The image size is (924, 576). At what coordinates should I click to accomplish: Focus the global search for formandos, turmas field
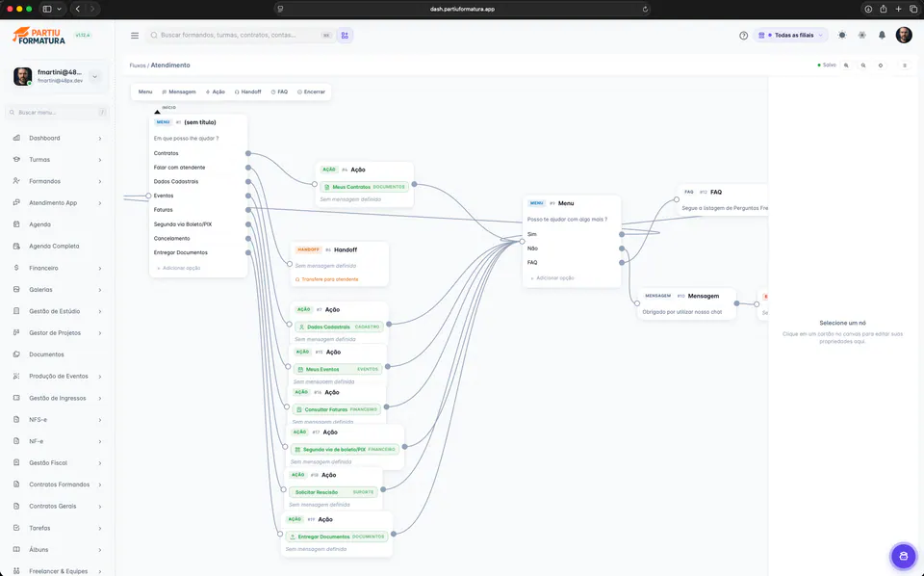pyautogui.click(x=241, y=36)
